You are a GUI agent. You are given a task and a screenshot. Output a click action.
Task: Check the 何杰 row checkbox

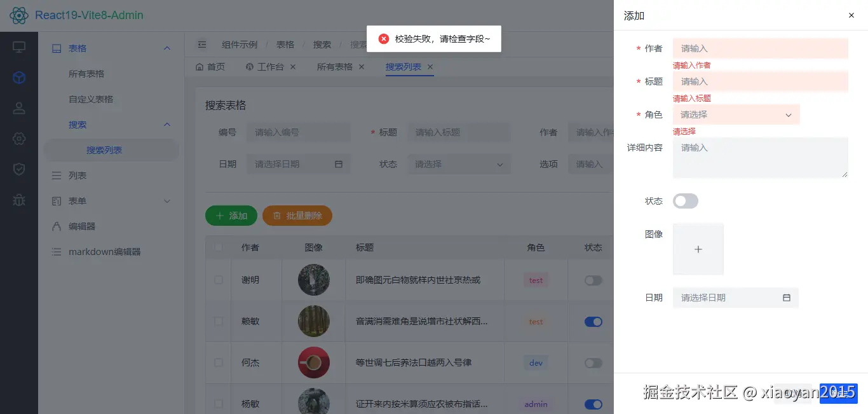(x=219, y=362)
